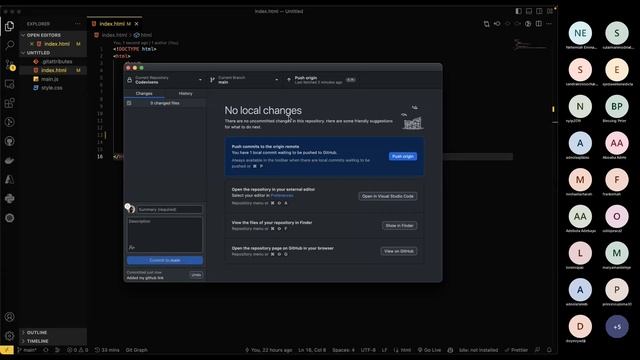Open customize layout icon in title bar
This screenshot has width=640, height=360.
550,11
